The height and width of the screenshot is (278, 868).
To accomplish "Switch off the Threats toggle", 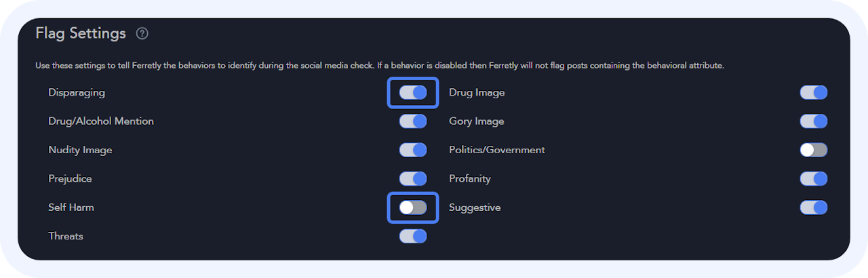I will pyautogui.click(x=413, y=236).
